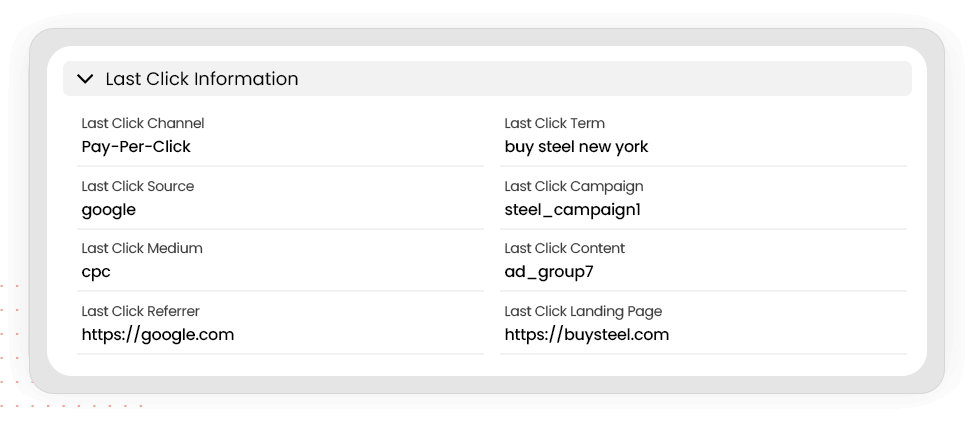This screenshot has height=422, width=973.
Task: Collapse the Last Click Information section
Action: [x=85, y=79]
